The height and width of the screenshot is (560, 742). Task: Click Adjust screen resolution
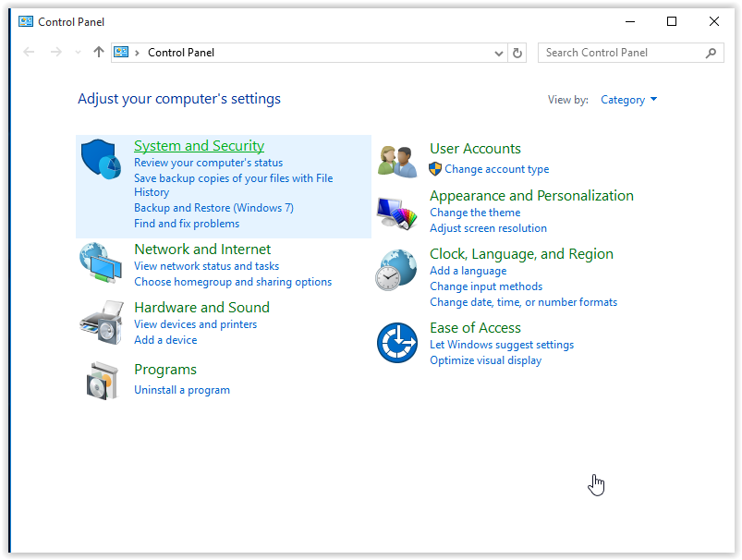click(489, 228)
